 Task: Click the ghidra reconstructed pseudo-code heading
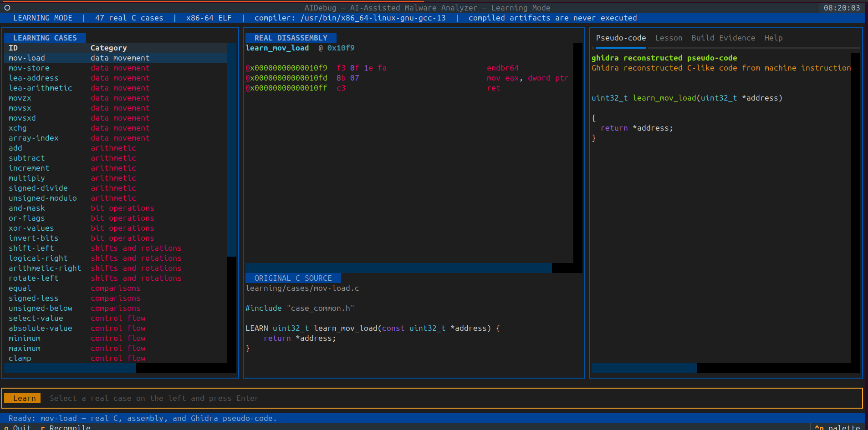click(664, 58)
